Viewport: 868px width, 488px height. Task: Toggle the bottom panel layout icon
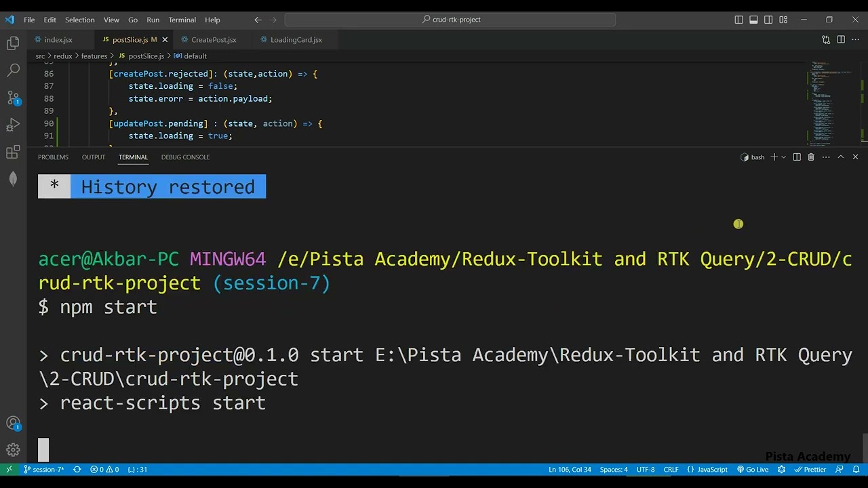pyautogui.click(x=753, y=20)
